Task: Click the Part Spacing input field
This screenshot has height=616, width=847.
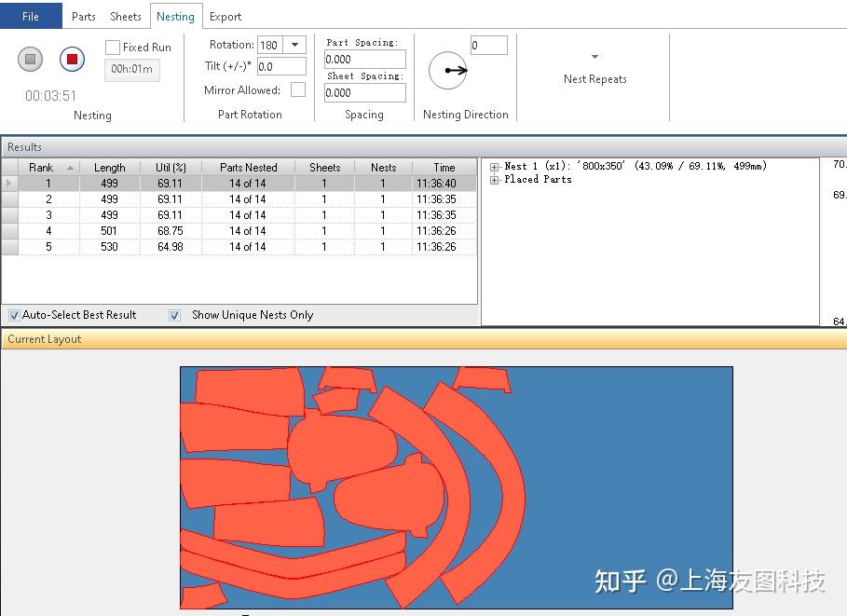Action: click(362, 58)
